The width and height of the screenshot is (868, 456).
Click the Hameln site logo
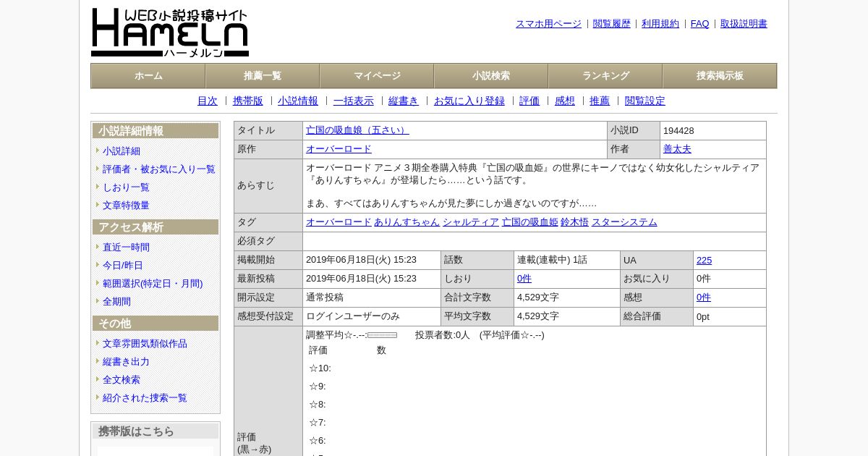[x=170, y=33]
